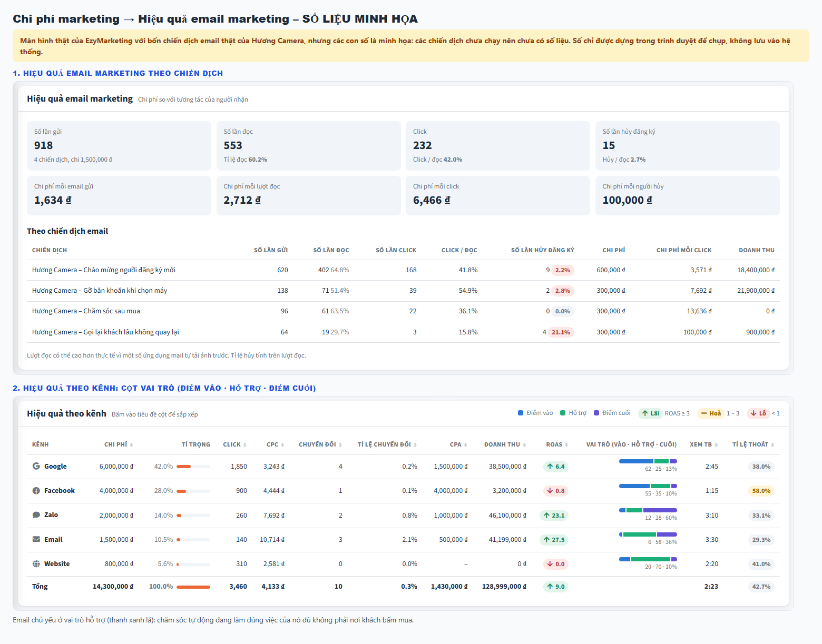This screenshot has width=822, height=644.
Task: Click Zalo's role distribution bar 12 · 28 · 60%
Action: tap(648, 510)
